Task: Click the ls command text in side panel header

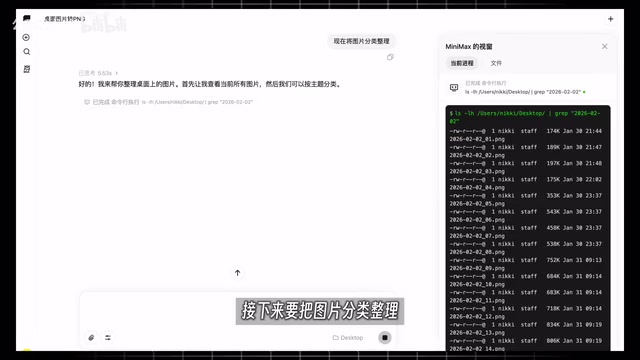Action: [523, 92]
